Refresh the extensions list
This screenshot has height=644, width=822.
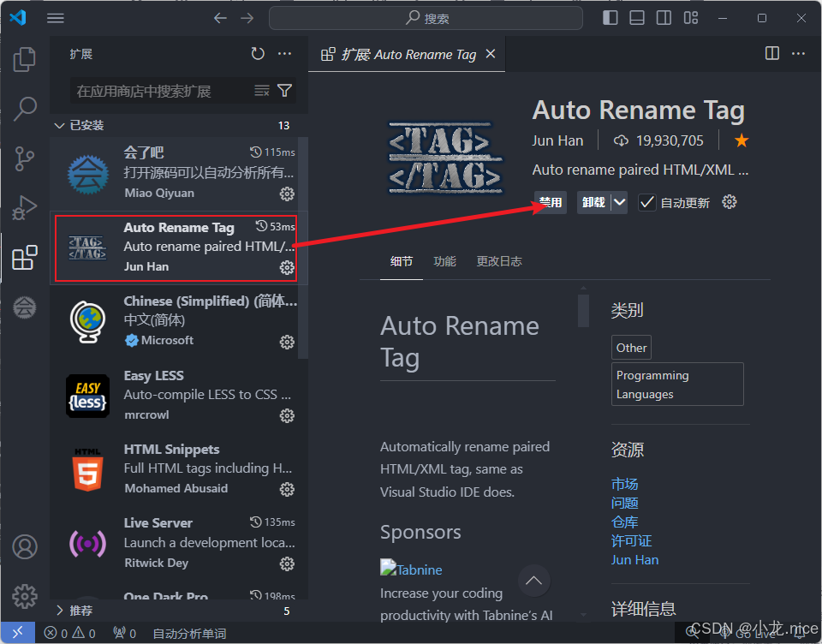[x=258, y=53]
